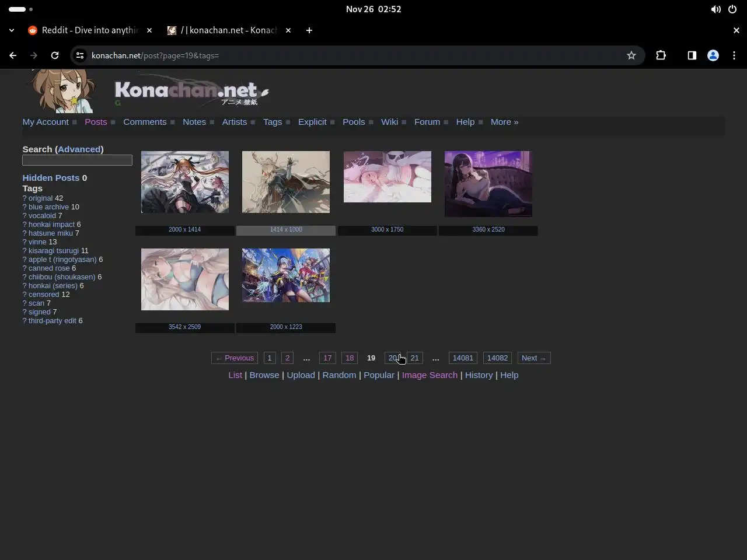The image size is (747, 560).
Task: Expand submenu square next to Pools
Action: click(371, 123)
